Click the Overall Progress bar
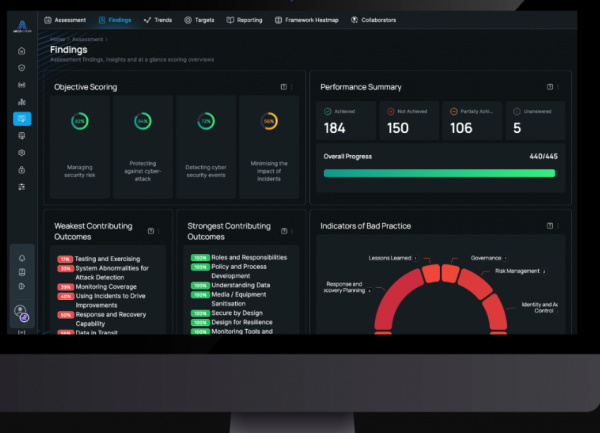The height and width of the screenshot is (433, 600). 439,173
